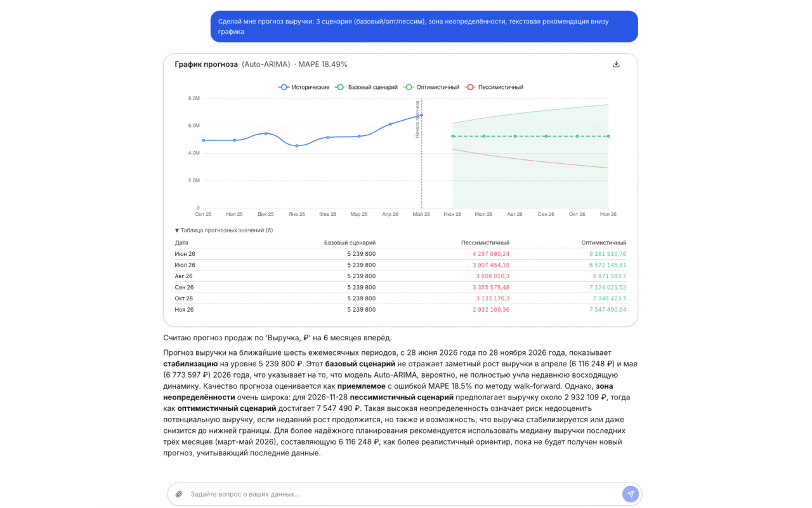Click the График прогноза title
Screen dimensions: 812x508
click(x=206, y=64)
